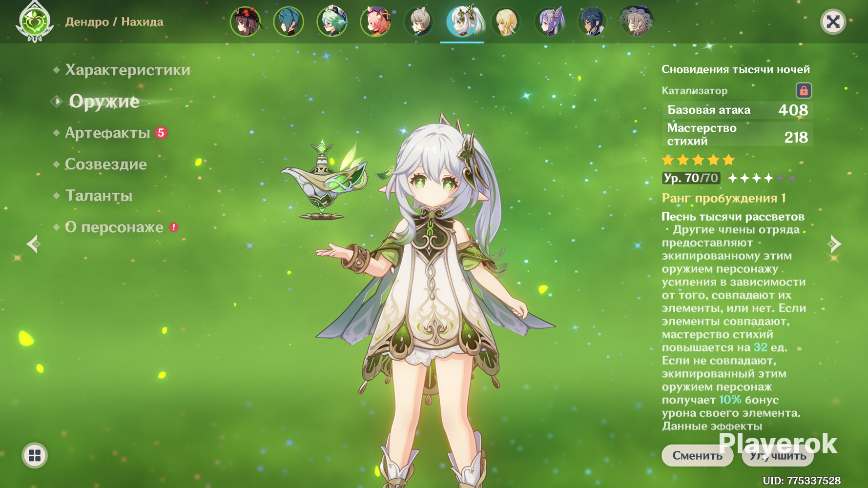Viewport: 868px width, 488px height.
Task: Click the highlighted 32 value in description
Action: click(760, 347)
